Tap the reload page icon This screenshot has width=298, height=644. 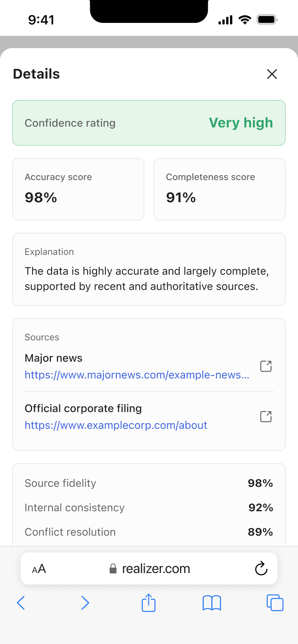[x=261, y=568]
